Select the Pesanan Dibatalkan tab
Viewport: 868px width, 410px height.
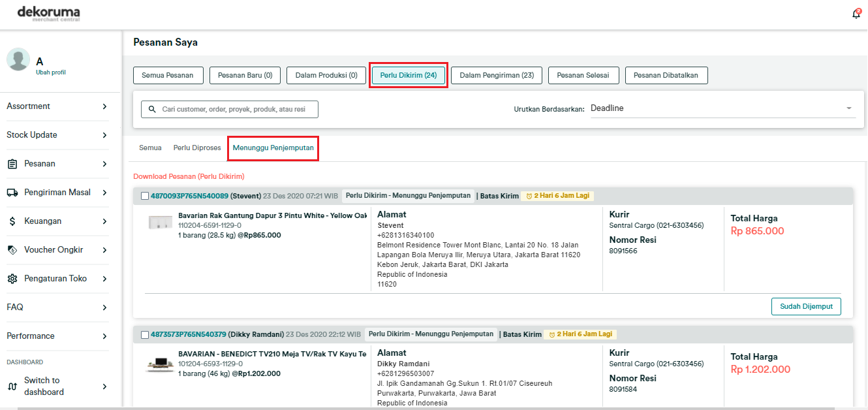[x=666, y=75]
